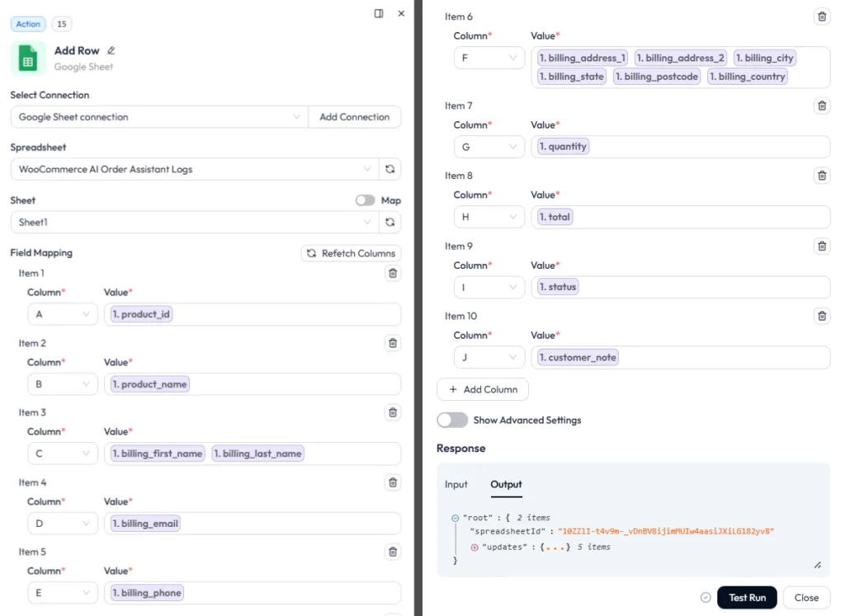The image size is (845, 616).
Task: Click the product_id value field
Action: click(x=253, y=314)
